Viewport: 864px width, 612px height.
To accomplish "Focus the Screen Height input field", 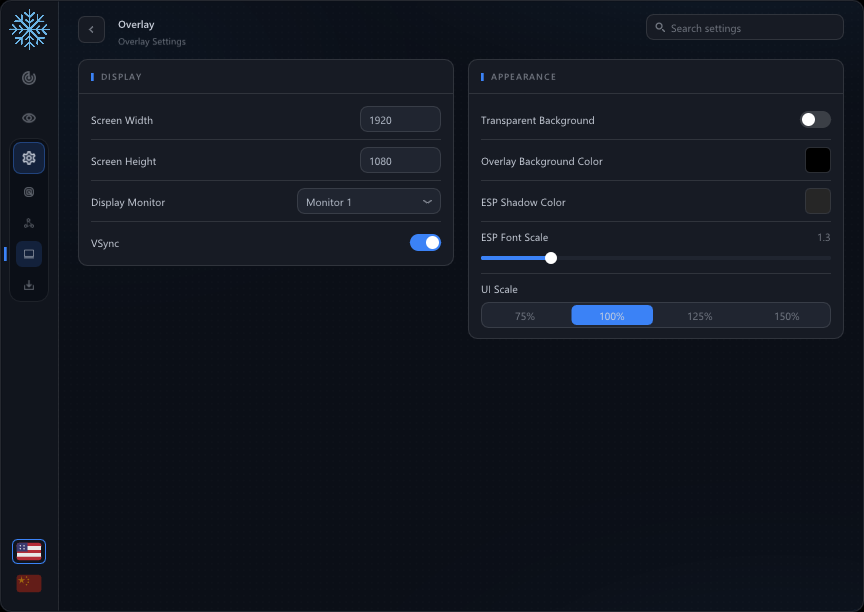I will (x=401, y=161).
